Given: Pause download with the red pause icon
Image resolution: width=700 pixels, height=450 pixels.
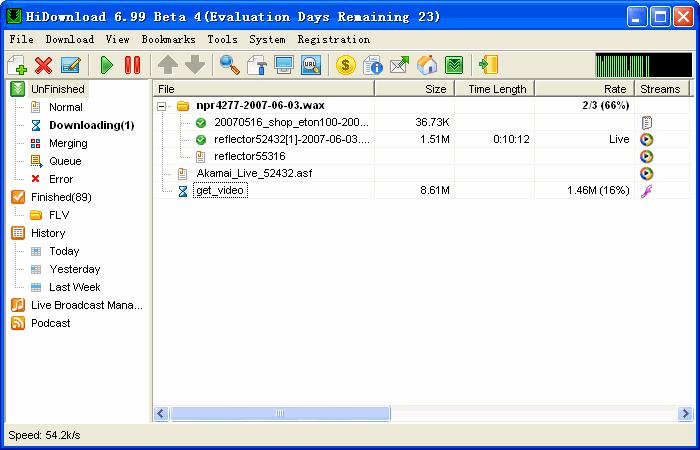Looking at the screenshot, I should pos(133,65).
